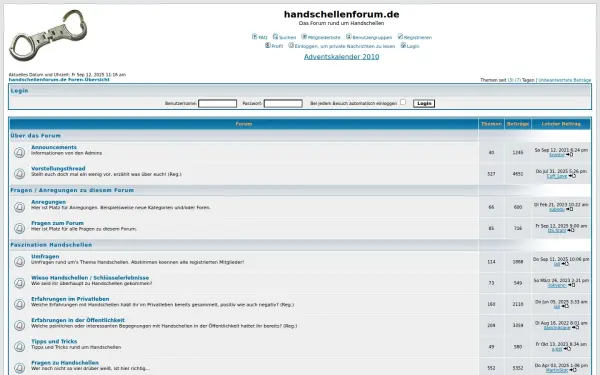The height and width of the screenshot is (375, 600).
Task: Open the Vorstellungsthread forum
Action: [58, 168]
